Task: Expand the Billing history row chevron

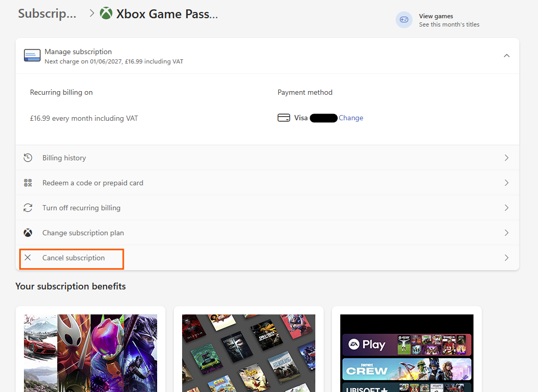Action: [x=506, y=158]
